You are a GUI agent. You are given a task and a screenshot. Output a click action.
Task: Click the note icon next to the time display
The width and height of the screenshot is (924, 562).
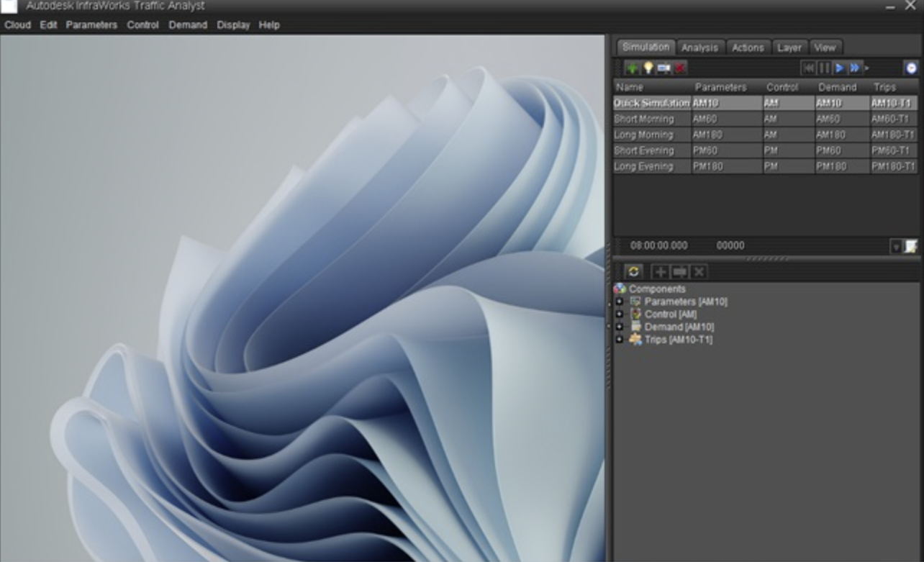pos(911,247)
